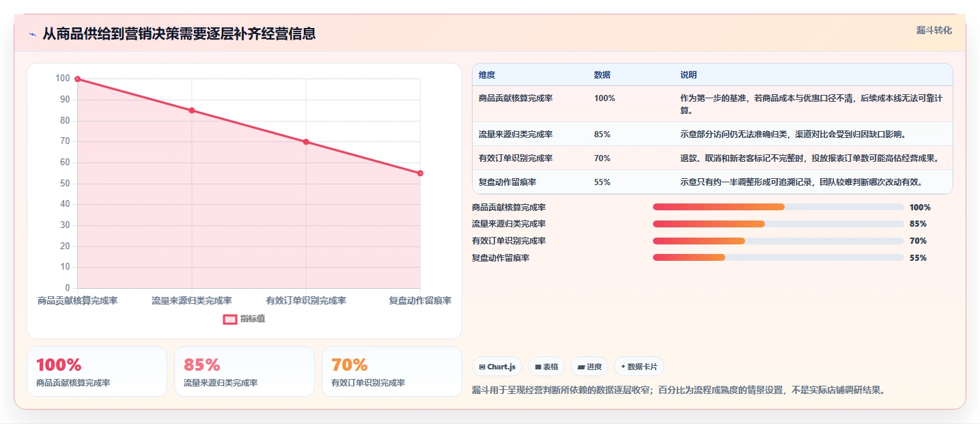Click the 55% label beside the progress bar
Viewport: 980px width, 424px height.
(x=918, y=258)
